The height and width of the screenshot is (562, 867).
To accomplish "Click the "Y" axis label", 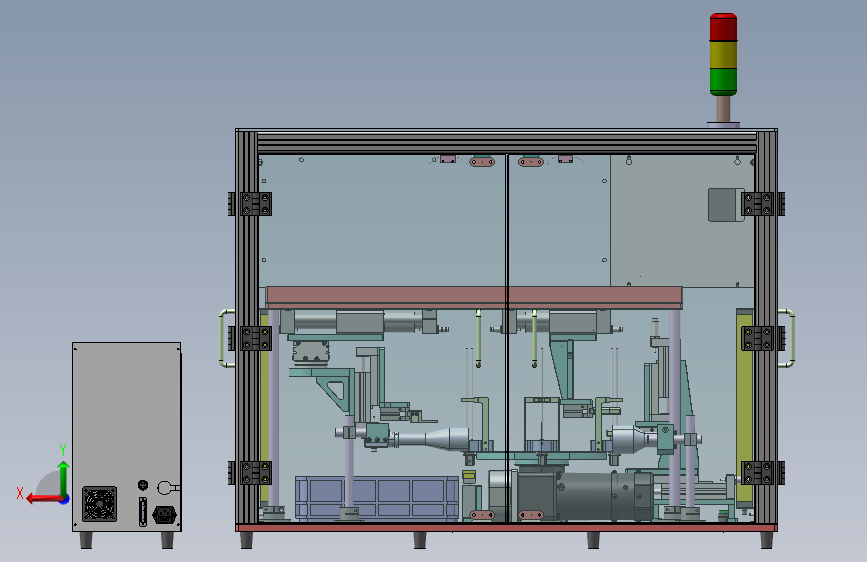I will point(63,449).
